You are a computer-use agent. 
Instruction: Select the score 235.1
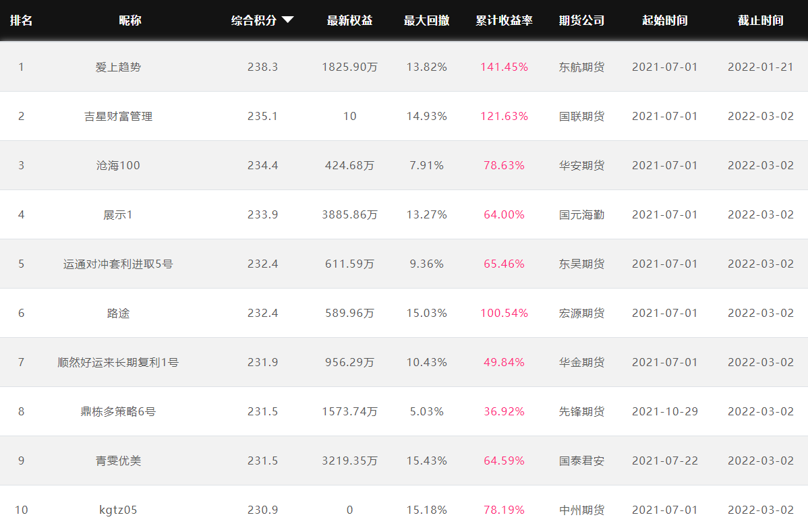click(x=263, y=117)
